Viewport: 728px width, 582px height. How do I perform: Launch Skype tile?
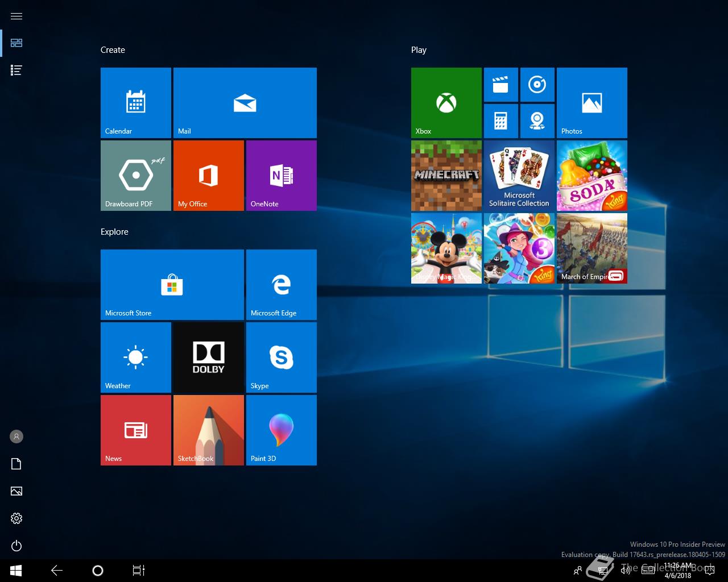click(282, 357)
